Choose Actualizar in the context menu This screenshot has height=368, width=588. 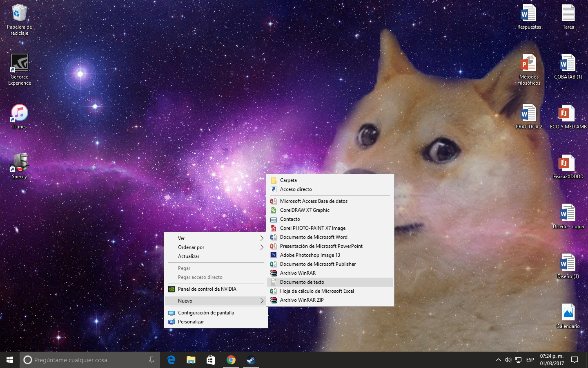click(216, 256)
